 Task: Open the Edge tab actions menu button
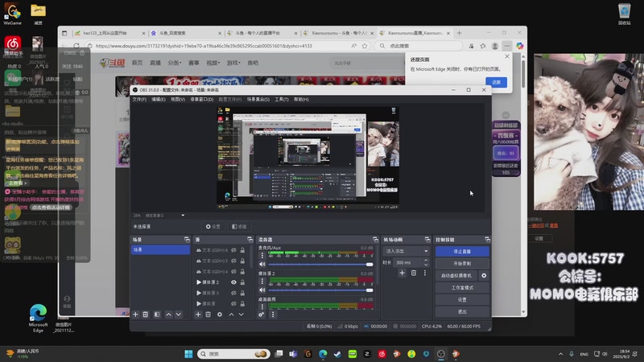pos(64,33)
